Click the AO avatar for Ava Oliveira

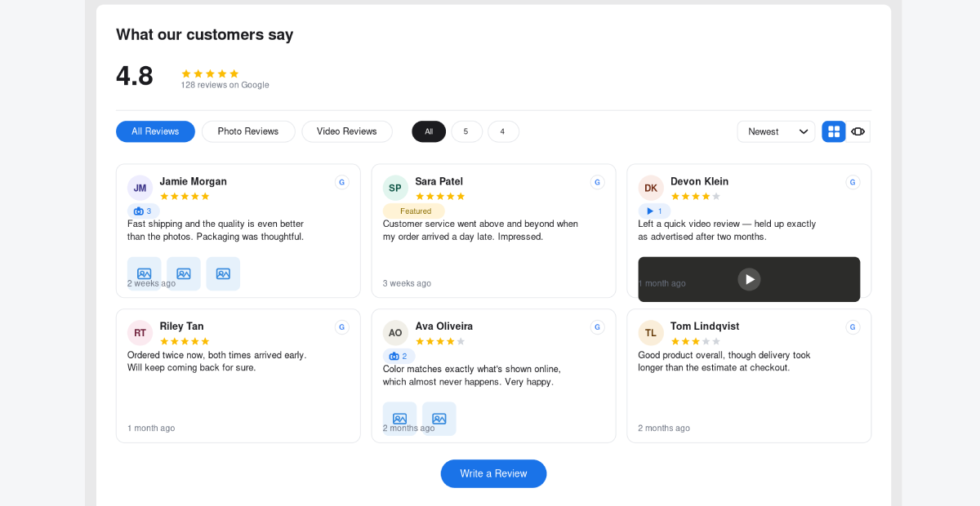click(x=395, y=333)
